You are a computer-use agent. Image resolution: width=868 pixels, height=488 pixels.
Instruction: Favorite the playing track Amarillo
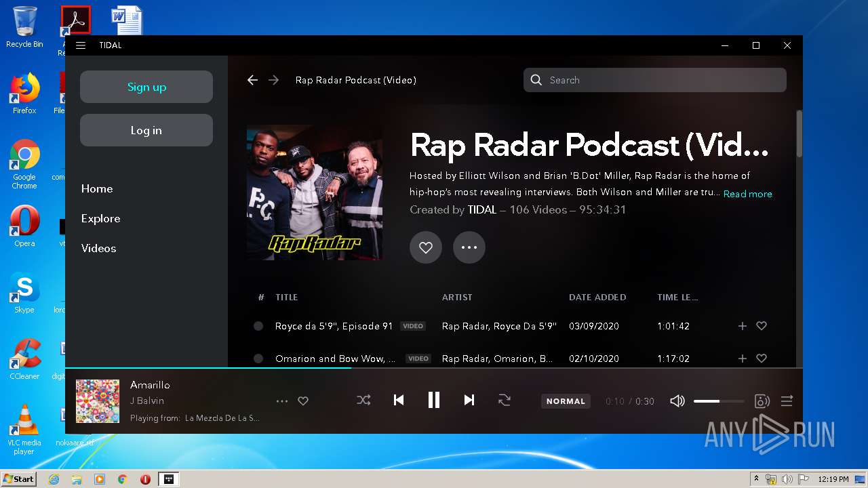click(x=303, y=401)
